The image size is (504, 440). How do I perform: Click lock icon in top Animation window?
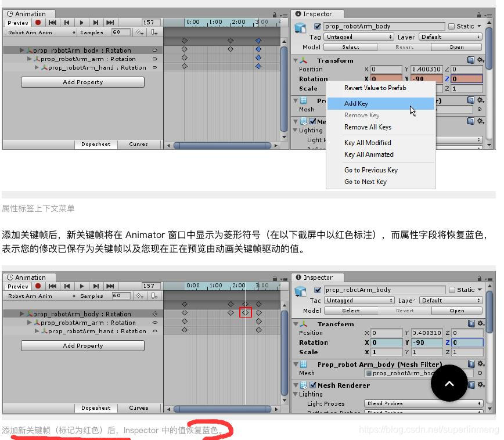(x=275, y=15)
